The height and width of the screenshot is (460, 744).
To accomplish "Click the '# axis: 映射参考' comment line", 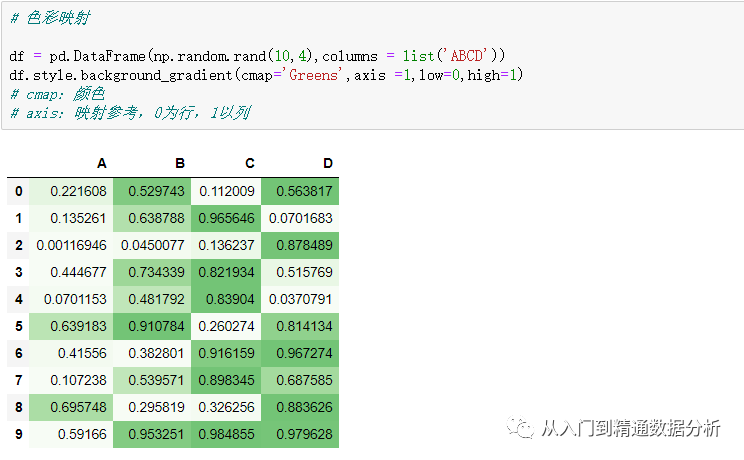I will coord(130,113).
